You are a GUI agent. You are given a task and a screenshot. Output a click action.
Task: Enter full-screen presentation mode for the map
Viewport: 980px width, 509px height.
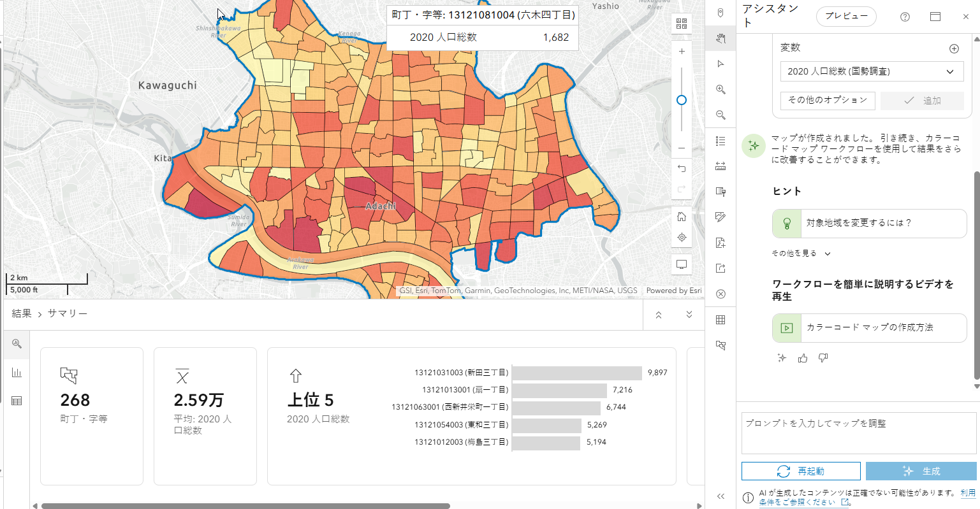pos(682,264)
